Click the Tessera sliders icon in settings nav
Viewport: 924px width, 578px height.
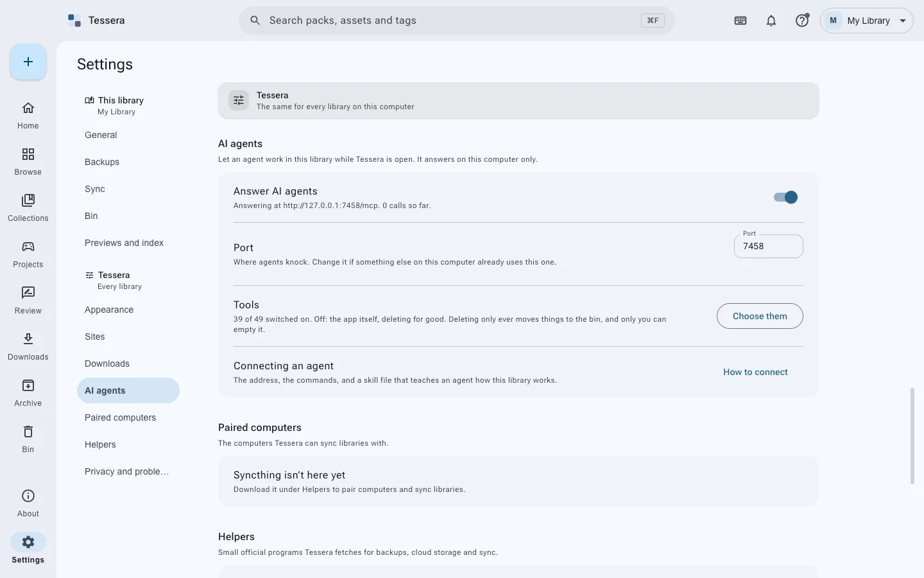89,275
